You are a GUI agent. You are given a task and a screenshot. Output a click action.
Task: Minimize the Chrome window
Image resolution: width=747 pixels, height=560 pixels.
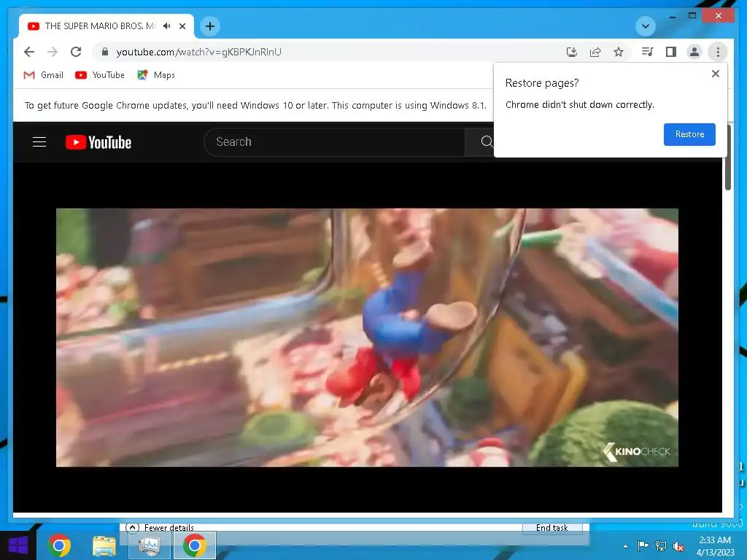click(x=672, y=16)
